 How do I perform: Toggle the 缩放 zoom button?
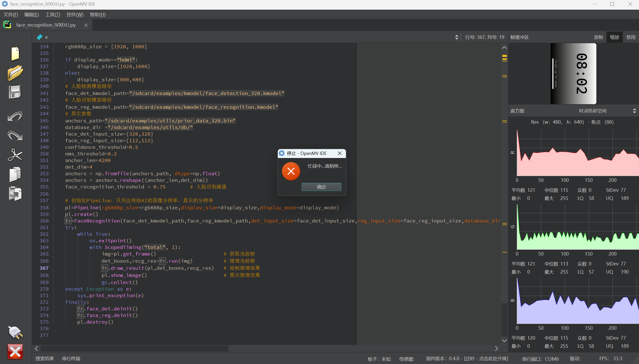(x=614, y=37)
